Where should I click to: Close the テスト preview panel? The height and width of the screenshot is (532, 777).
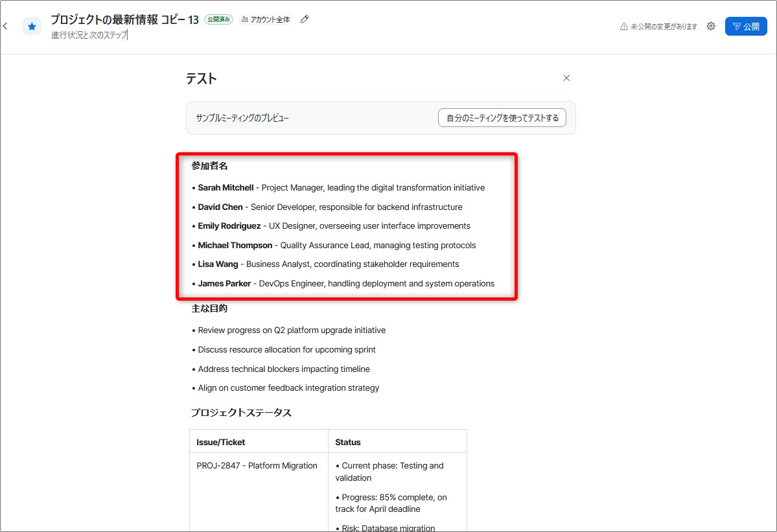pyautogui.click(x=566, y=78)
